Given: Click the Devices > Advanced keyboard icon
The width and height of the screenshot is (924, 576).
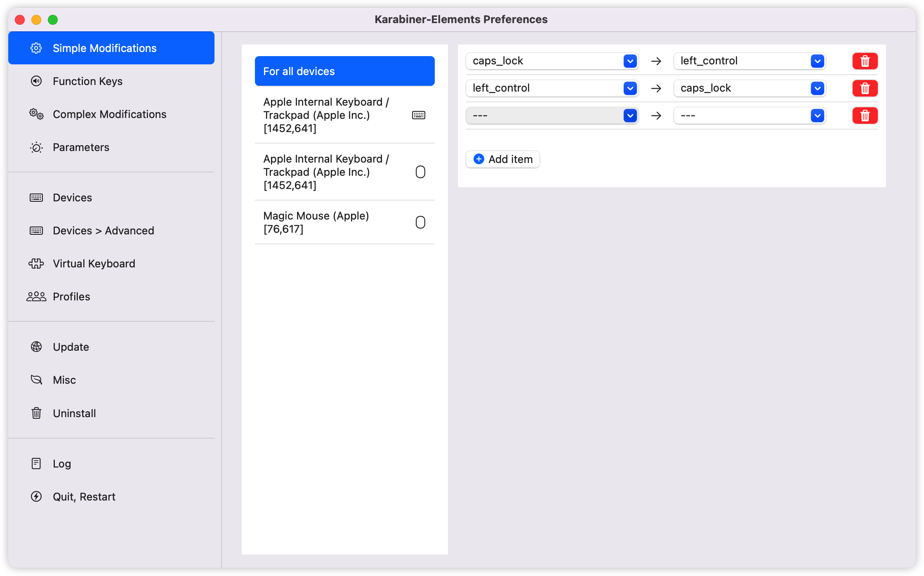Looking at the screenshot, I should click(x=36, y=231).
